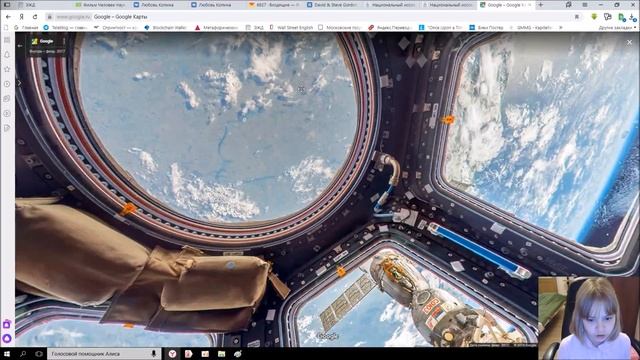Open the Teleblog bookmark
This screenshot has width=640, height=360.
click(65, 28)
